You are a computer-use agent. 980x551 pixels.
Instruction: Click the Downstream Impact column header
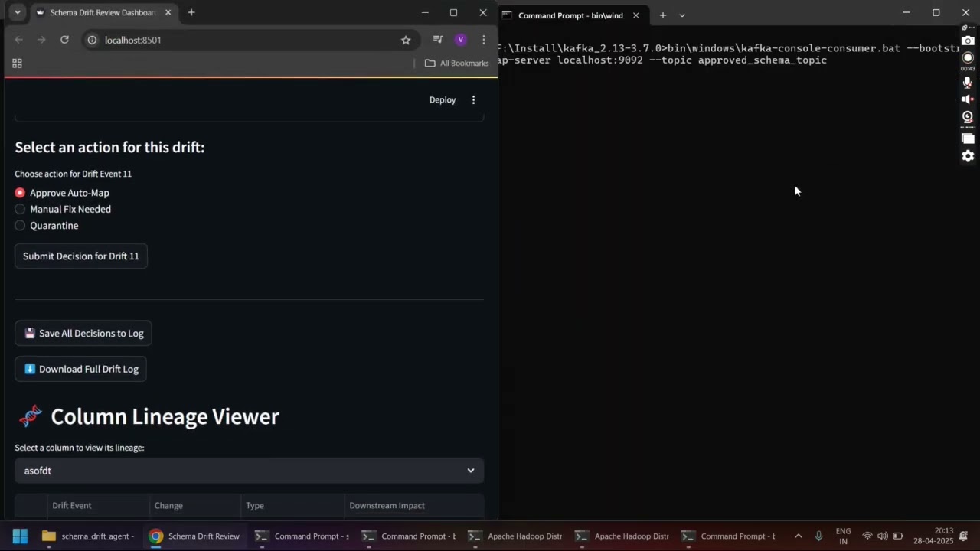click(x=414, y=505)
